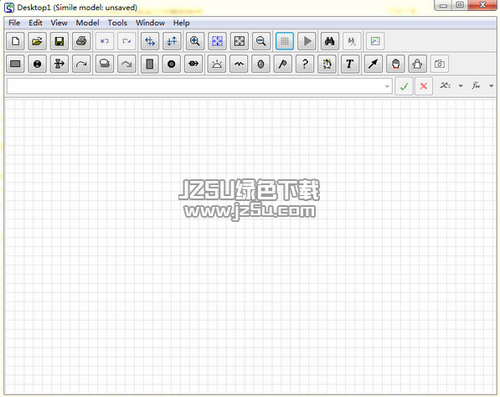Click the Zoom in magnifier icon
This screenshot has height=397, width=500.
[x=195, y=41]
